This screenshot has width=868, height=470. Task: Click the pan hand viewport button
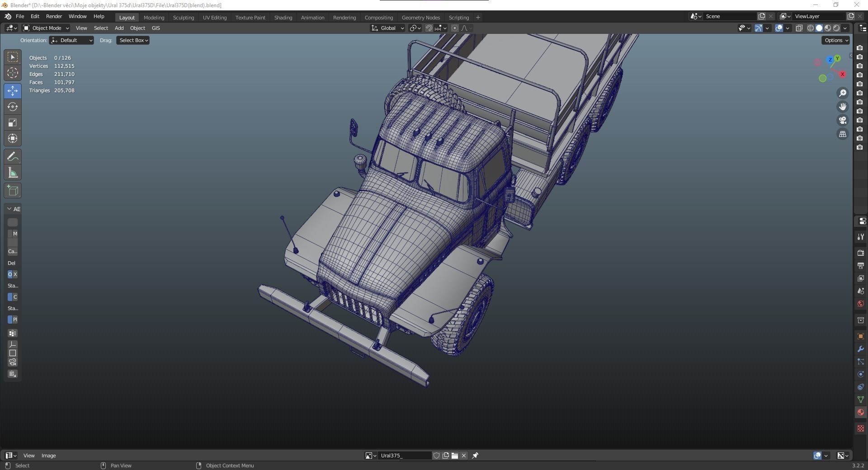pyautogui.click(x=843, y=107)
